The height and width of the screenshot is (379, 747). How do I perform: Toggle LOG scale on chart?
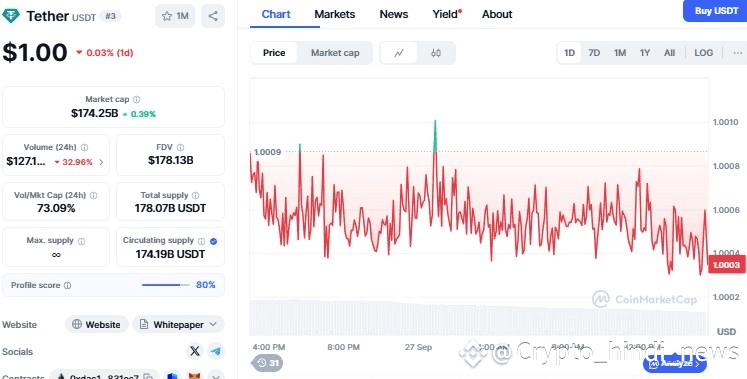click(703, 53)
